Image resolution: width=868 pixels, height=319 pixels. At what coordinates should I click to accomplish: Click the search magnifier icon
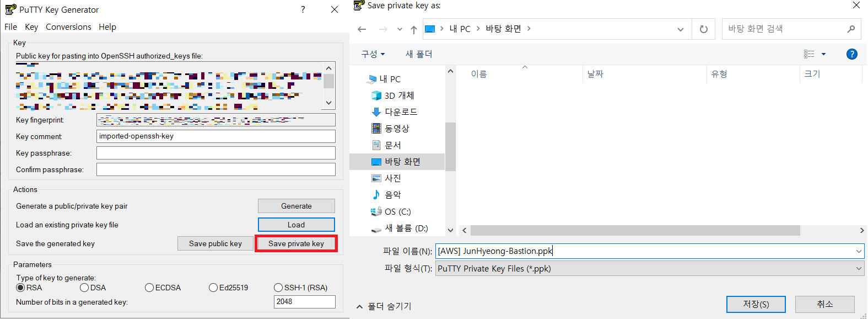click(851, 29)
